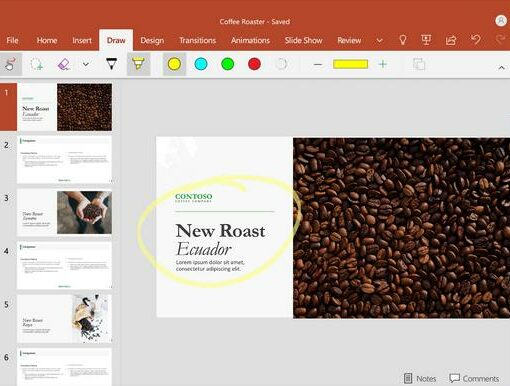Switch to the Insert tab
510x386 pixels.
click(82, 40)
